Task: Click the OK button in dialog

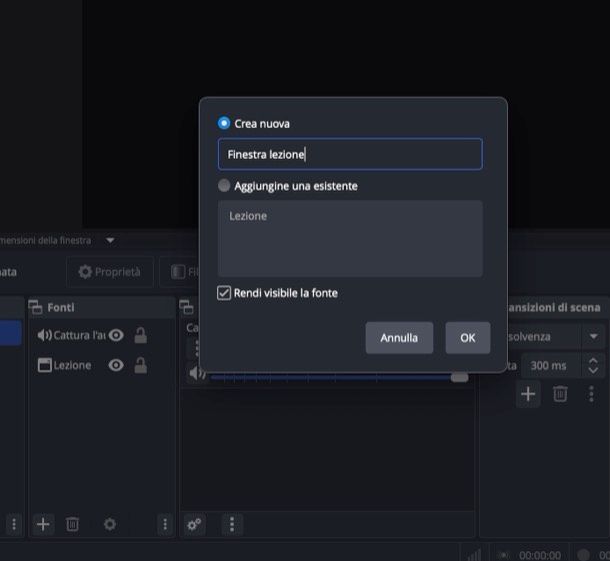Action: tap(467, 338)
